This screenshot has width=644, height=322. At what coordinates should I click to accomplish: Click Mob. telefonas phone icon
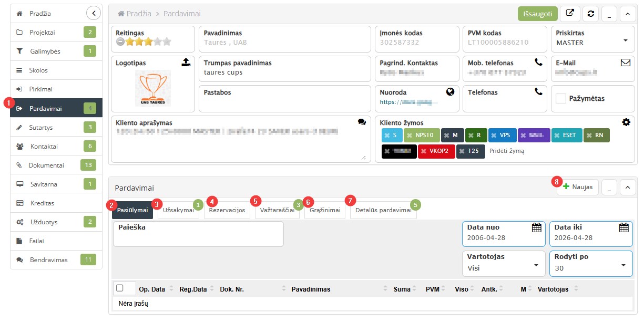[x=538, y=63]
